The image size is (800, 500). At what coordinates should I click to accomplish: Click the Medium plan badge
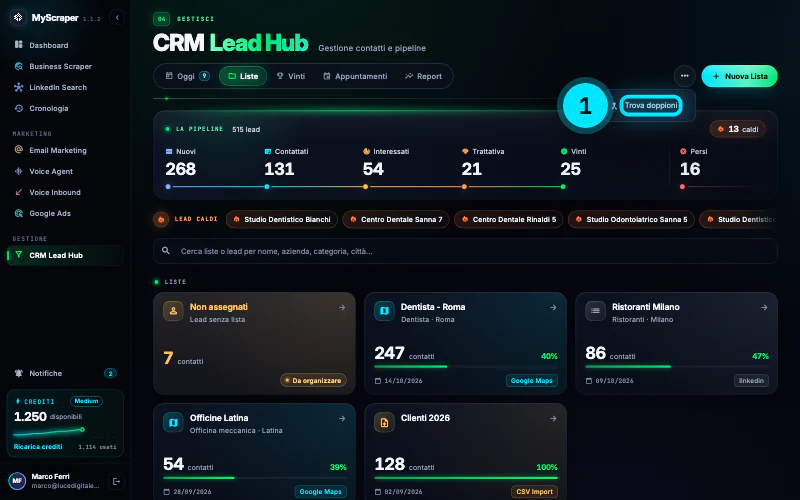click(x=86, y=401)
